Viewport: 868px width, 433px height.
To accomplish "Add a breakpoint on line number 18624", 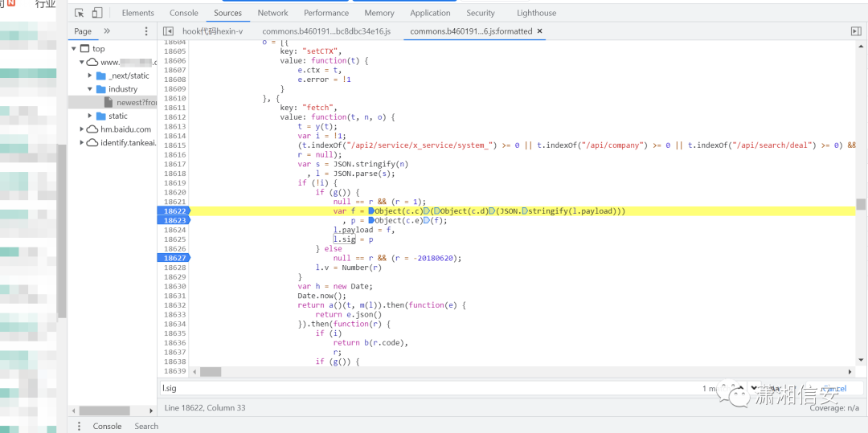I will click(x=174, y=230).
